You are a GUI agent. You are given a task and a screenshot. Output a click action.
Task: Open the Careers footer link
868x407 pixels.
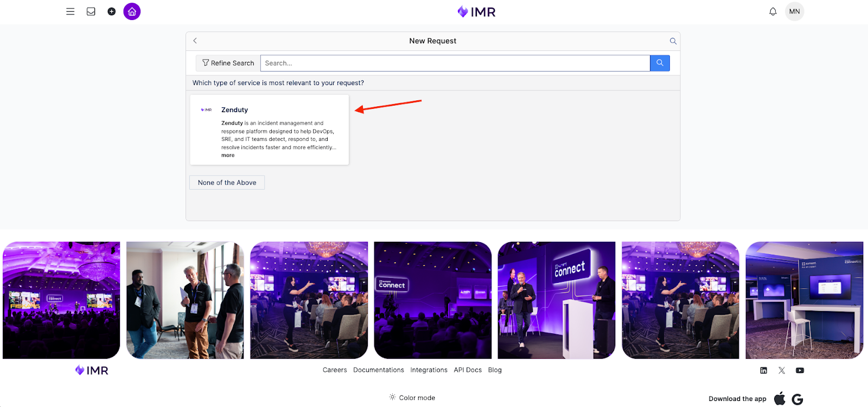[335, 370]
